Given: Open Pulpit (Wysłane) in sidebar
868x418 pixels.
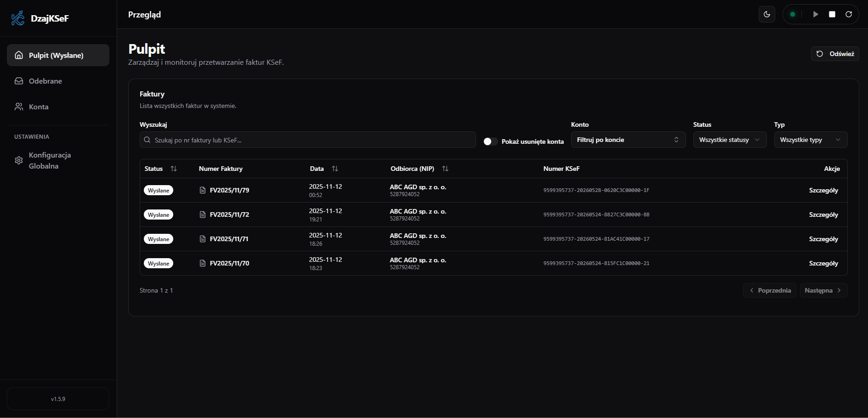Looking at the screenshot, I should (58, 55).
